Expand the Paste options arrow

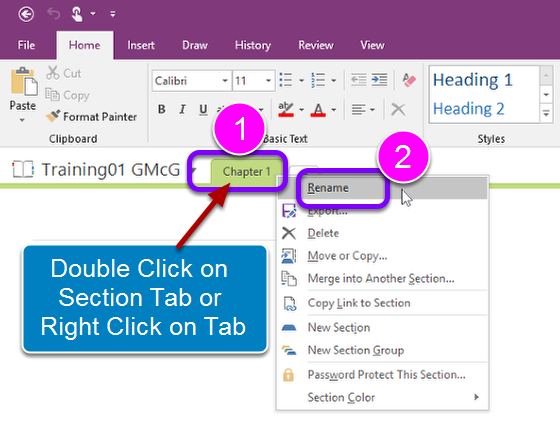(x=22, y=120)
